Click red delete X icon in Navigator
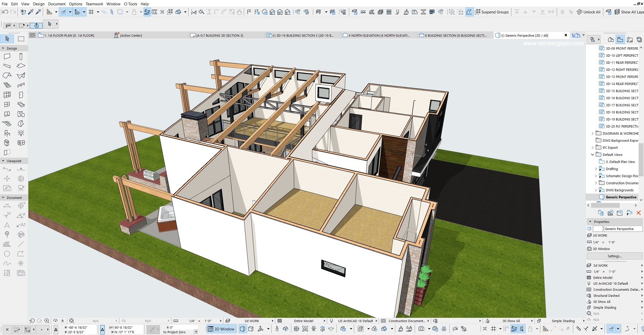The width and height of the screenshot is (644, 335). pos(639,213)
